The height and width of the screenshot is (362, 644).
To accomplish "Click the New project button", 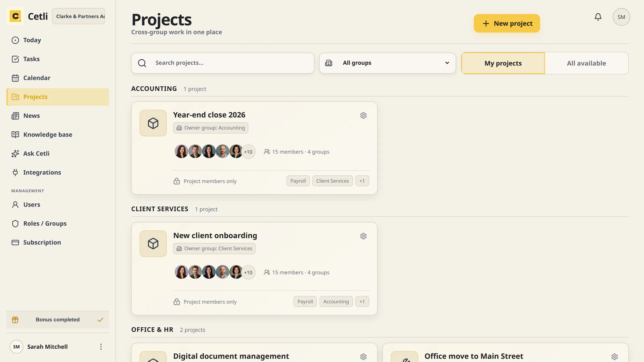I will 507,23.
